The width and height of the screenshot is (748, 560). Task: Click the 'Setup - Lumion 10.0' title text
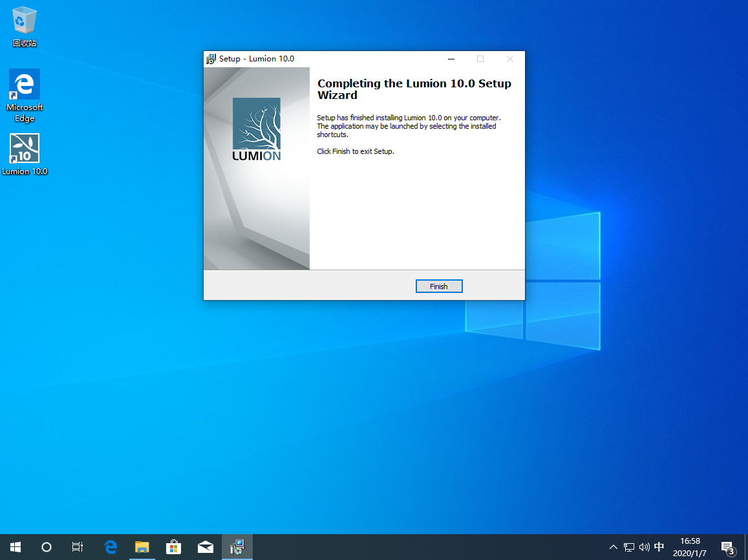257,59
